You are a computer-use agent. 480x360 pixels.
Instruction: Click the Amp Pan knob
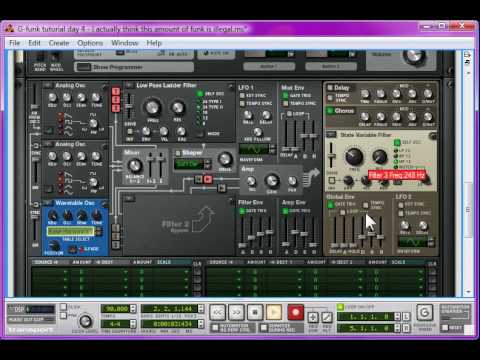point(292,181)
